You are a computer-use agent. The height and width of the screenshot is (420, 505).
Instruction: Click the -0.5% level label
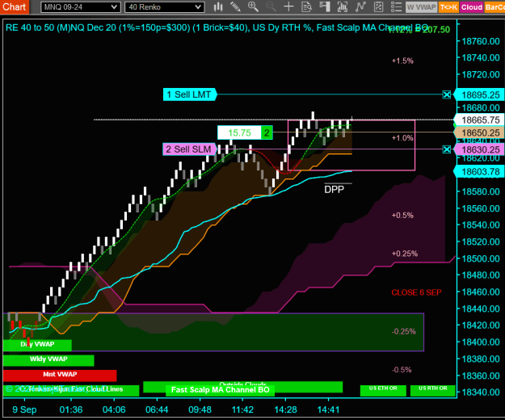(402, 370)
